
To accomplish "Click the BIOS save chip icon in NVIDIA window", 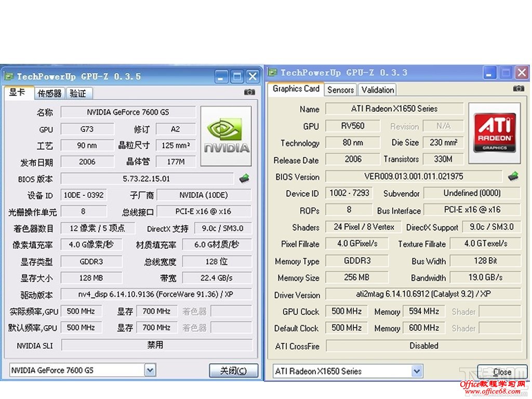I will [244, 178].
